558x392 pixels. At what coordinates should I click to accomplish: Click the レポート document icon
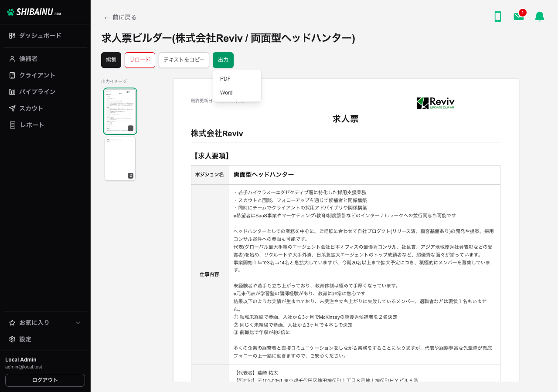(12, 125)
